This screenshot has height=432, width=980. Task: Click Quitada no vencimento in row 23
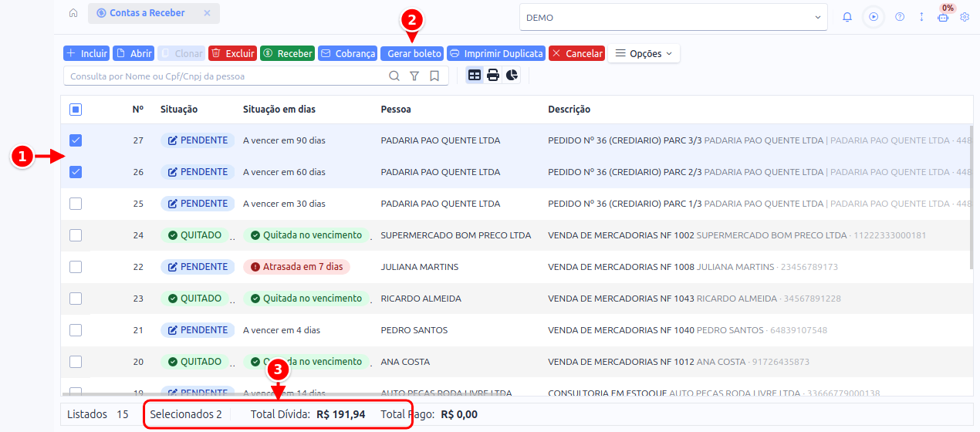click(306, 299)
